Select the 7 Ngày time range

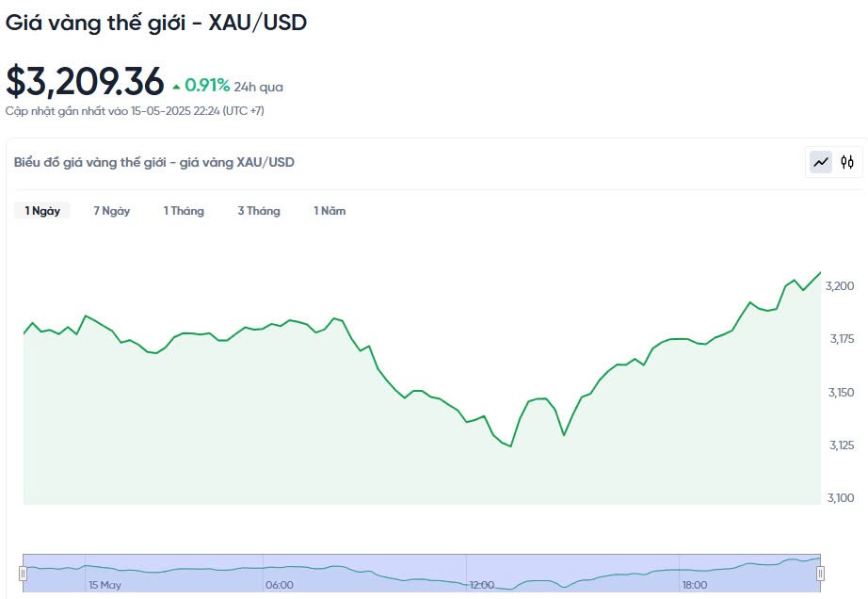pos(111,211)
